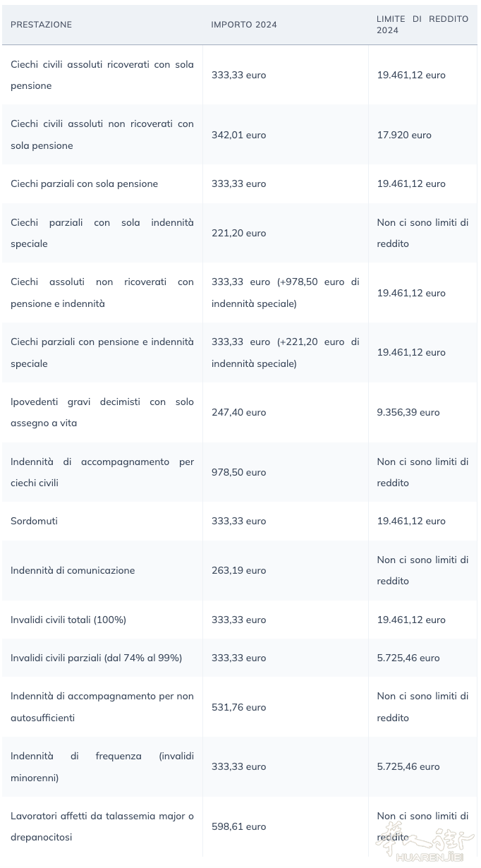Click the 342,01 euro amount cell

[x=238, y=135]
